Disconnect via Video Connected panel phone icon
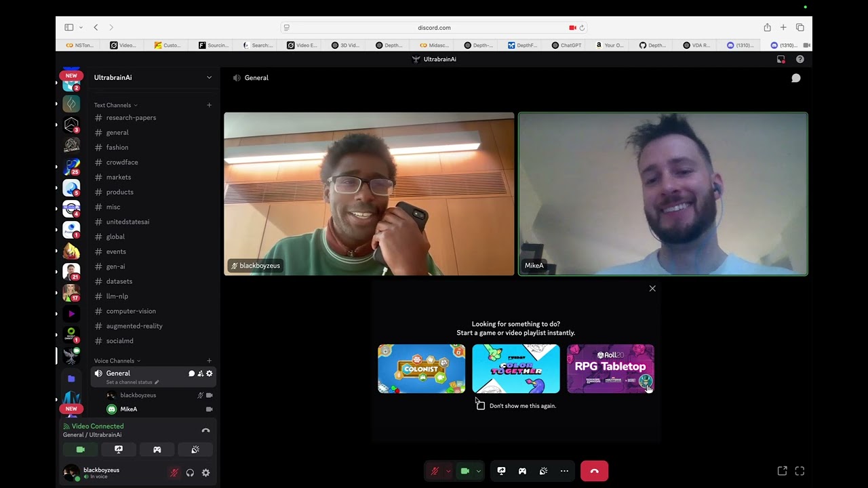 point(205,430)
